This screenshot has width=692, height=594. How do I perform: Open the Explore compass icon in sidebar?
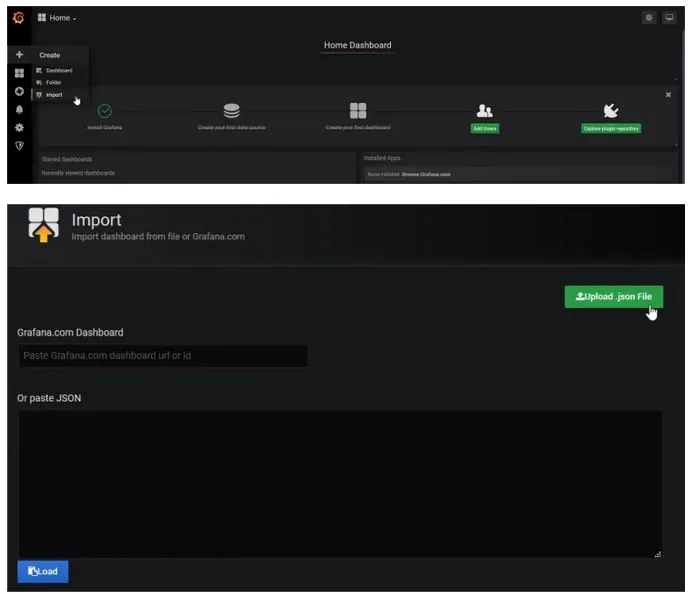tap(19, 91)
